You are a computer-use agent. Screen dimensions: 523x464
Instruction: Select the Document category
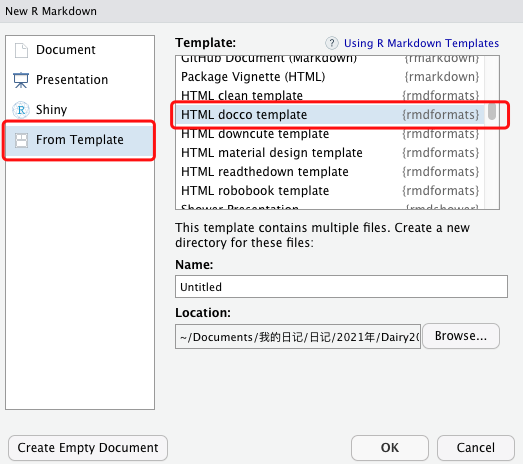[x=80, y=50]
